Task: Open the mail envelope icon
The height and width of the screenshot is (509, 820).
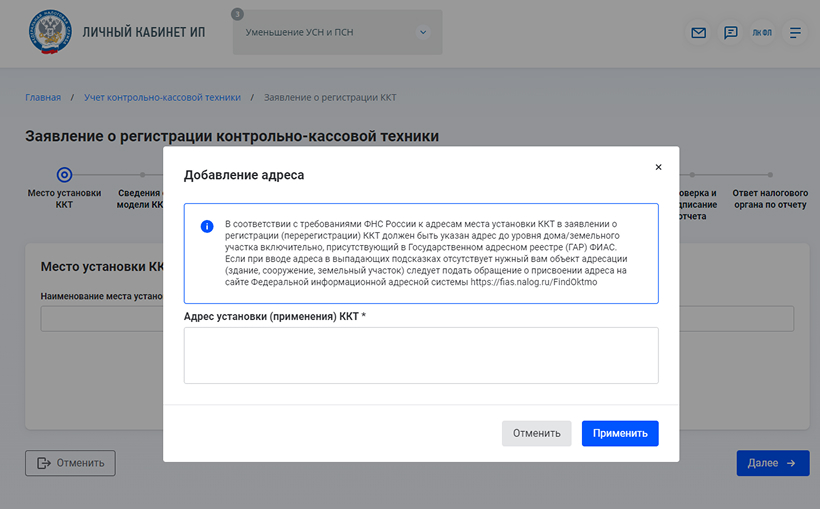Action: click(698, 33)
